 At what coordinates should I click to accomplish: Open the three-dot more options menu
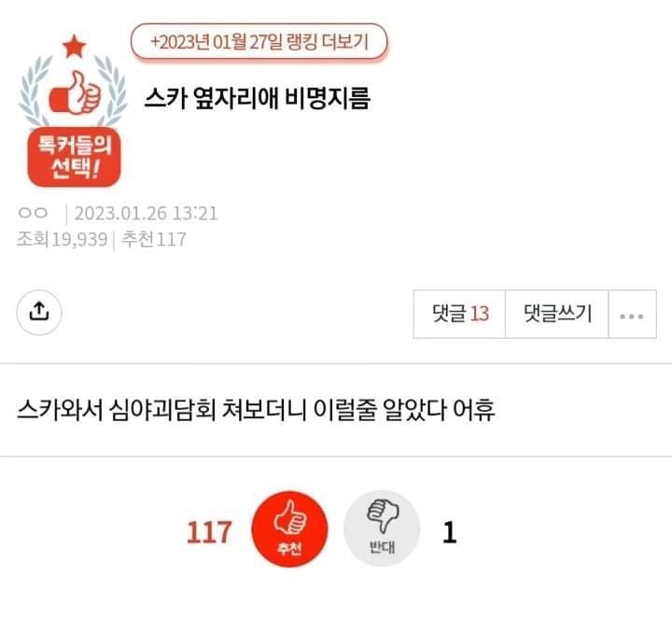click(632, 315)
